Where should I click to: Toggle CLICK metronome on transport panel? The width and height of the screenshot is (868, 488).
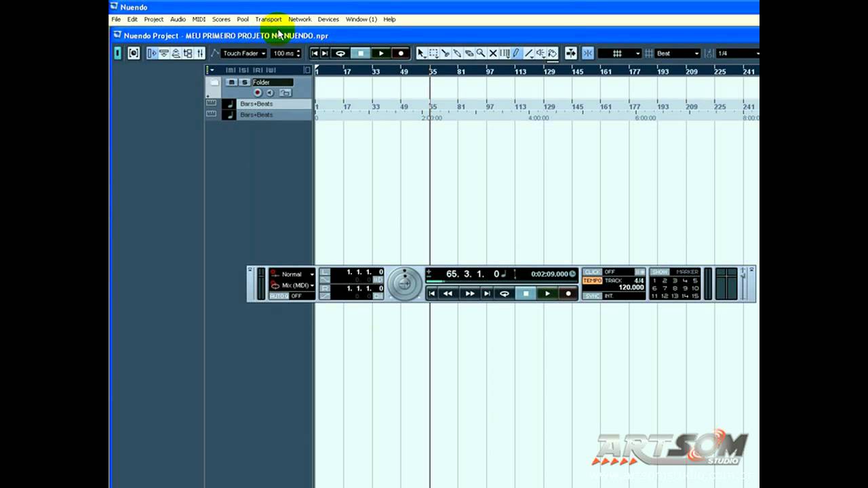pos(592,272)
